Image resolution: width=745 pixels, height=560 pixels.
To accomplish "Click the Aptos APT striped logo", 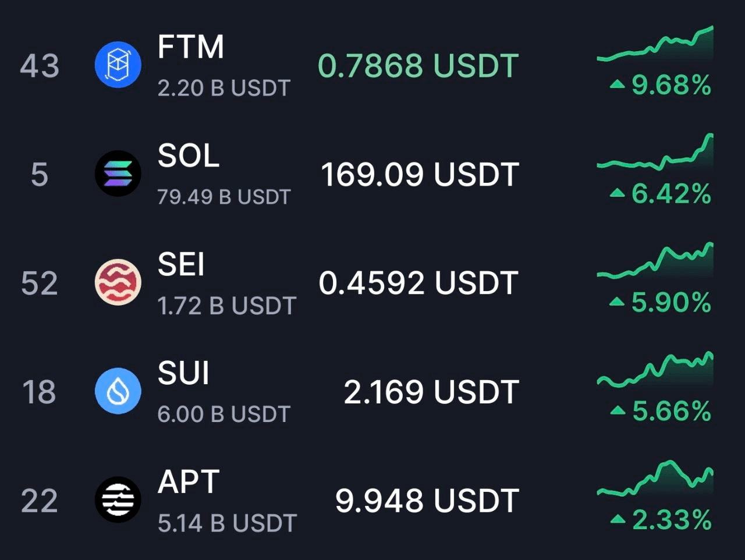I will (x=118, y=500).
